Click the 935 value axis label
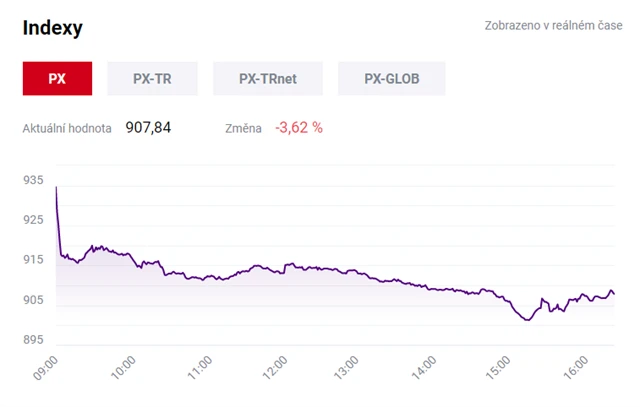 (33, 181)
